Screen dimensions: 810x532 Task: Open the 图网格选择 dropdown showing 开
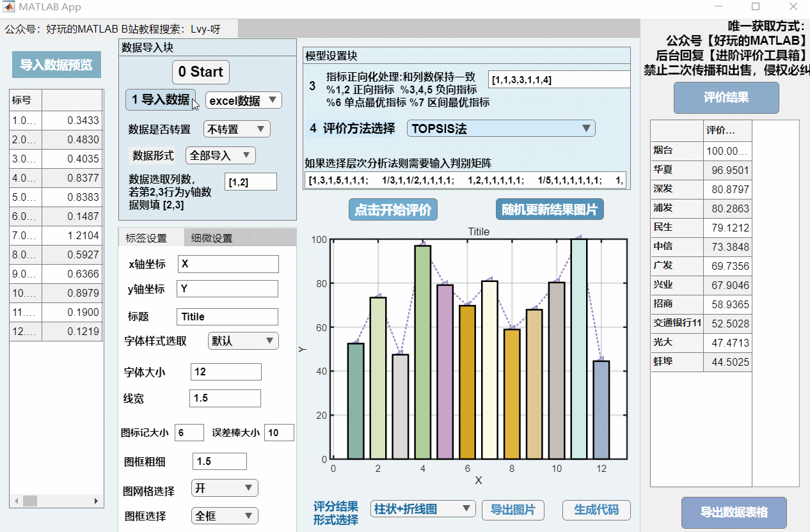pyautogui.click(x=225, y=488)
